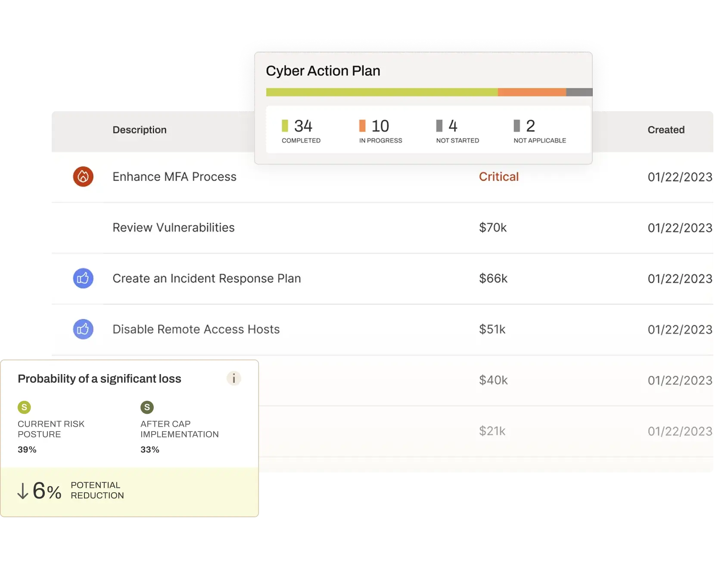Sort by the Description column header
Viewport: 728px width, 569px height.
[140, 130]
